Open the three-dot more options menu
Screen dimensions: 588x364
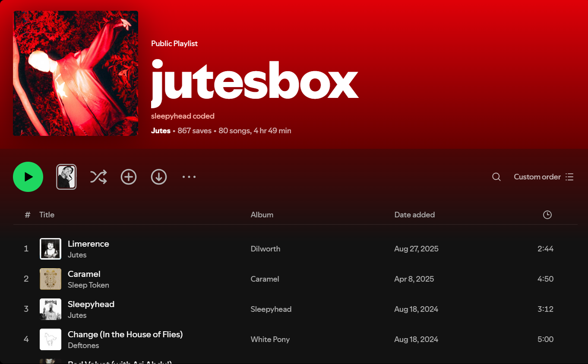pos(189,177)
